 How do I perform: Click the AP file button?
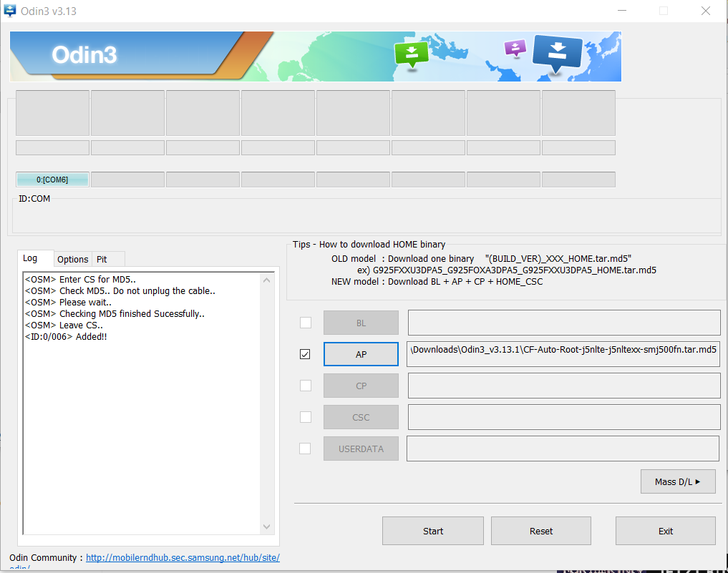click(361, 354)
